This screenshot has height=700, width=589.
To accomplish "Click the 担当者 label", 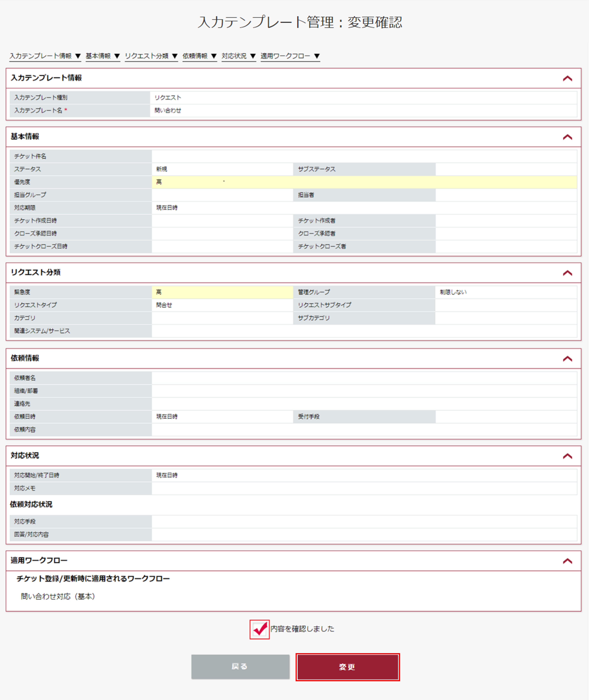I will [x=306, y=195].
